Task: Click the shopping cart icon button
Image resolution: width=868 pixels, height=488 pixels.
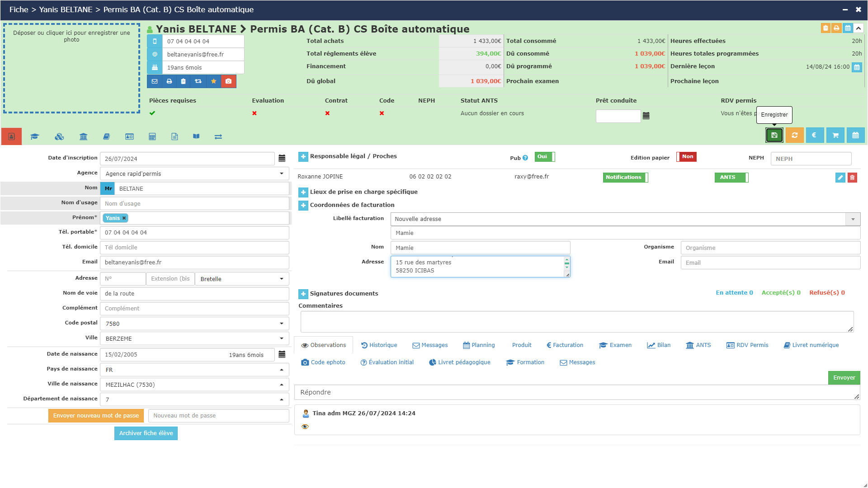Action: pyautogui.click(x=835, y=135)
